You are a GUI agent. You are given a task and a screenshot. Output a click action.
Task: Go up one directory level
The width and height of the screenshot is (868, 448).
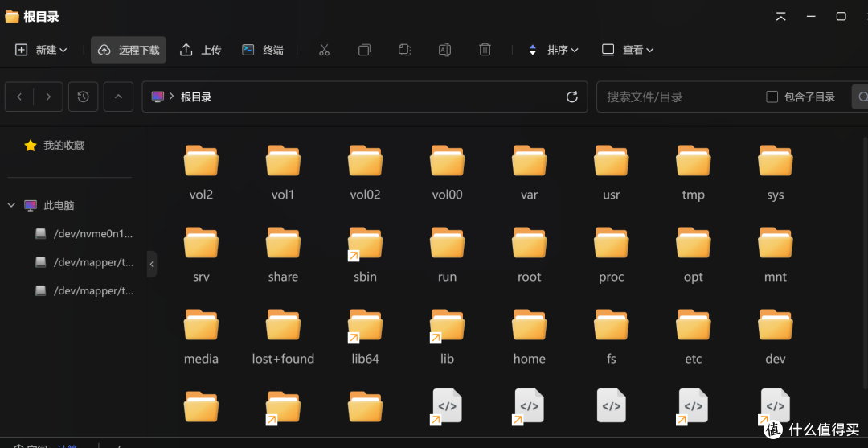[118, 97]
